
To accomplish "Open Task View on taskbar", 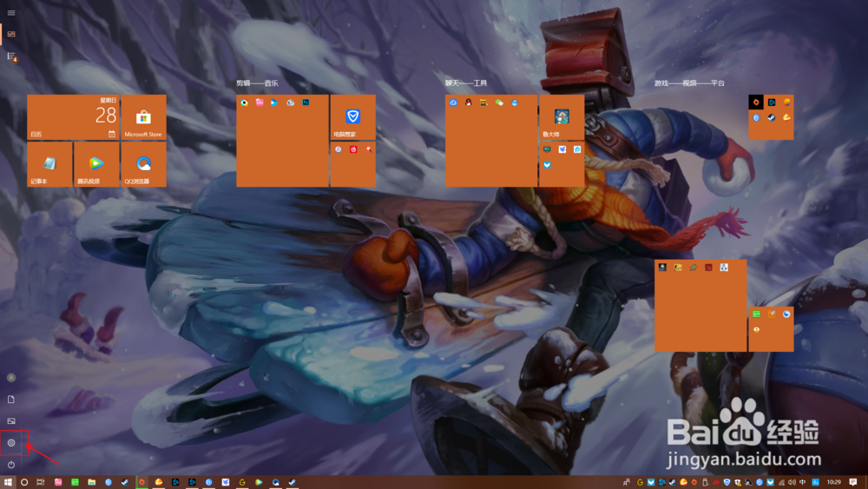I will click(x=41, y=482).
